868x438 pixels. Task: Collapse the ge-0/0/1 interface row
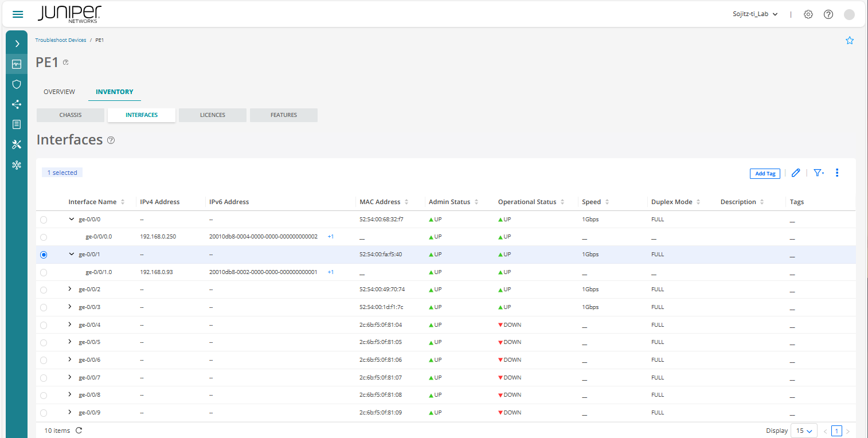coord(71,255)
